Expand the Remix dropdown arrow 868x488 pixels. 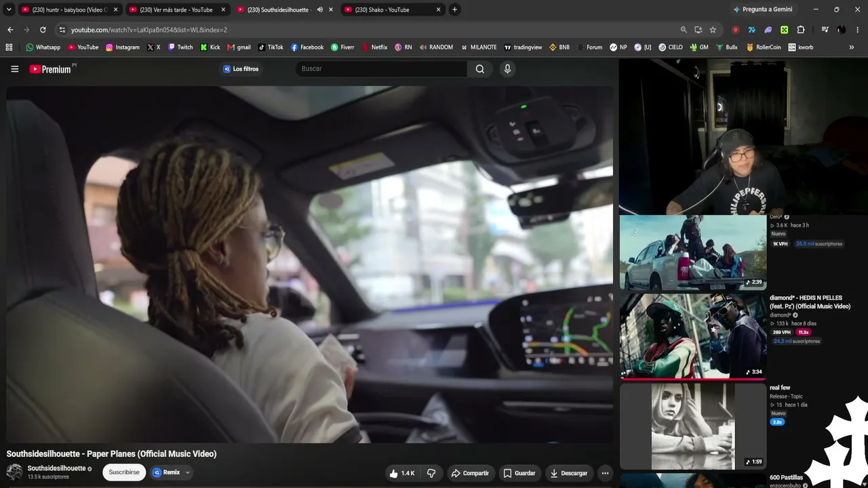pos(188,472)
